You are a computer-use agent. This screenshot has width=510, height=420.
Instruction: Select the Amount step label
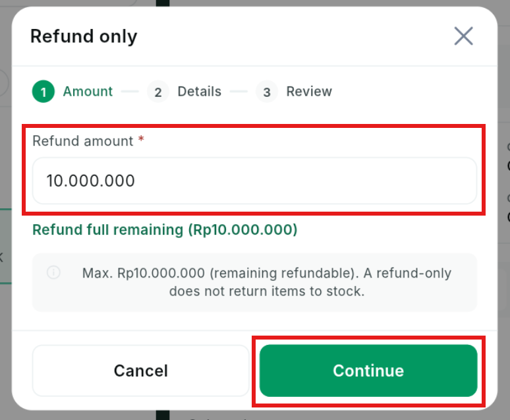[x=88, y=92]
